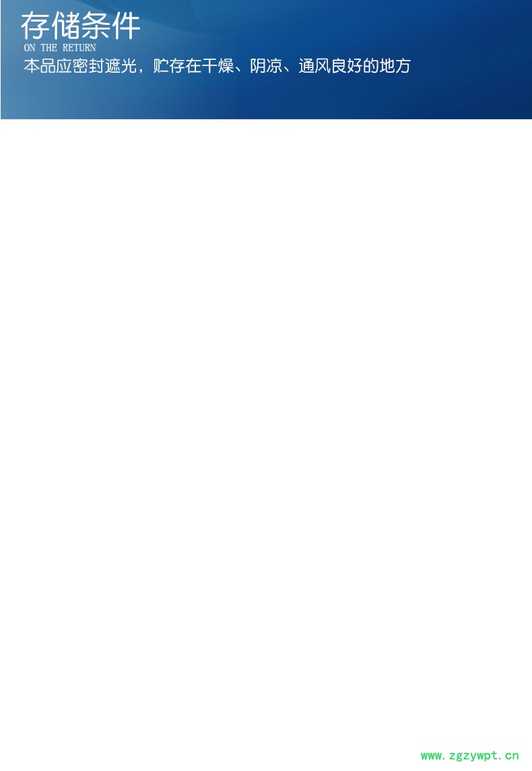Click the word 密封 in the description
This screenshot has width=532, height=771.
pos(88,66)
